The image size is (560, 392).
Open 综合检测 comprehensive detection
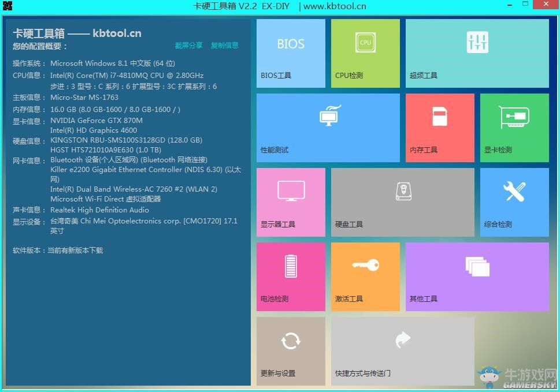coord(513,201)
